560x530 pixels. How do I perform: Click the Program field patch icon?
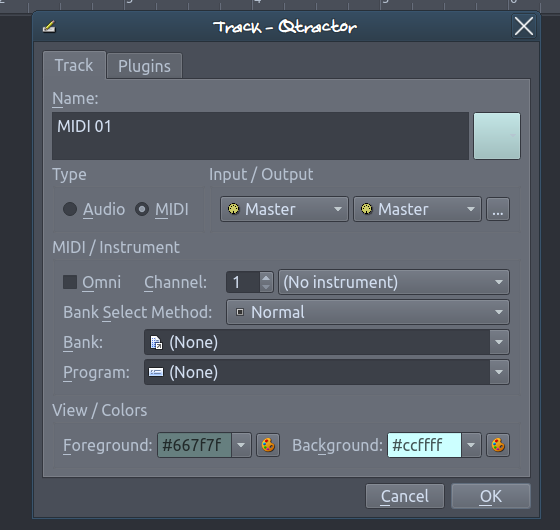pyautogui.click(x=156, y=372)
